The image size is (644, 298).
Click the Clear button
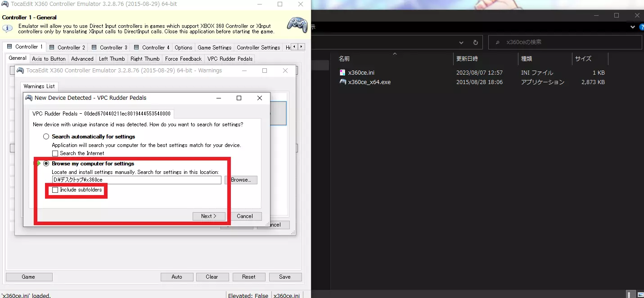click(212, 277)
